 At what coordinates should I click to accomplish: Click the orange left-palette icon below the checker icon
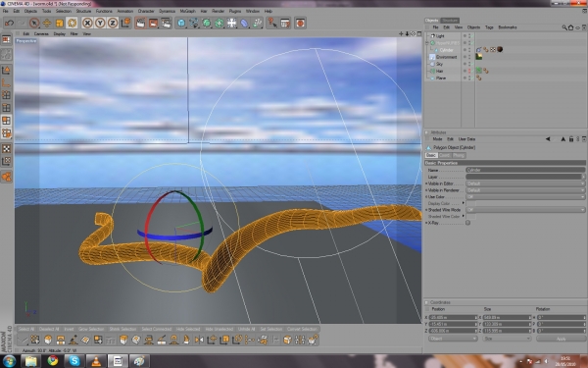click(7, 161)
